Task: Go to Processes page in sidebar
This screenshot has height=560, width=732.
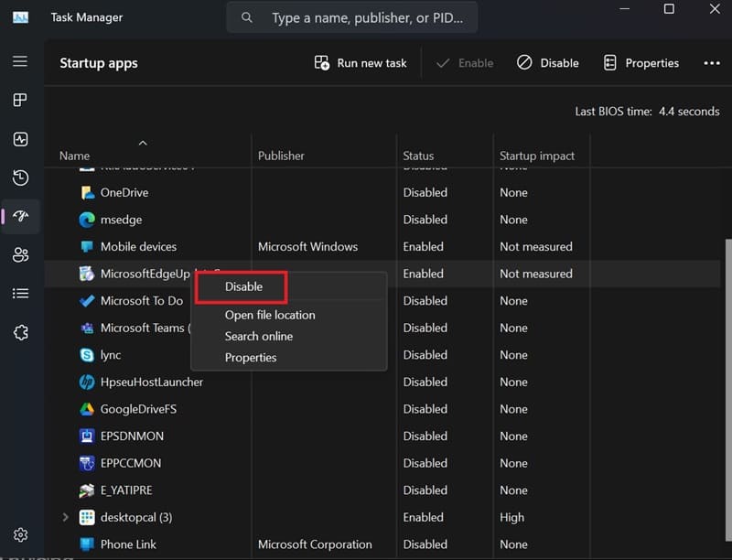Action: pyautogui.click(x=20, y=100)
